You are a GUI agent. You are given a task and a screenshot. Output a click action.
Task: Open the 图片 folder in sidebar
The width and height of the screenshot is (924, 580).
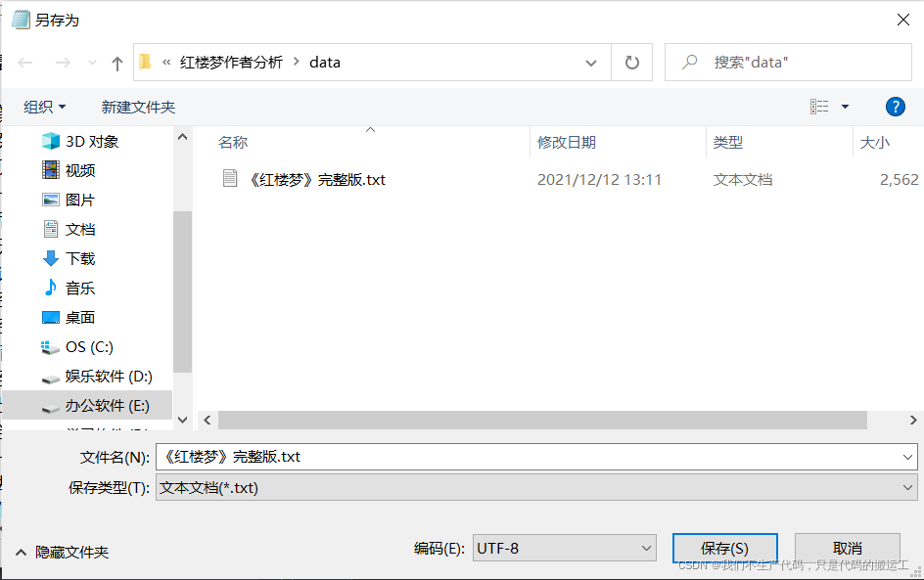coord(78,200)
